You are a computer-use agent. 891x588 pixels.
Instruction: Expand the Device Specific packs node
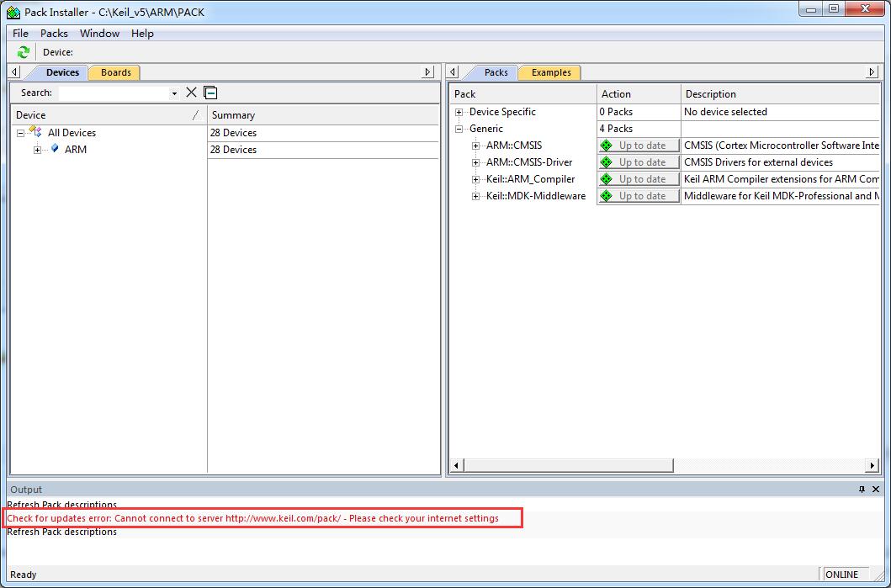pos(459,113)
